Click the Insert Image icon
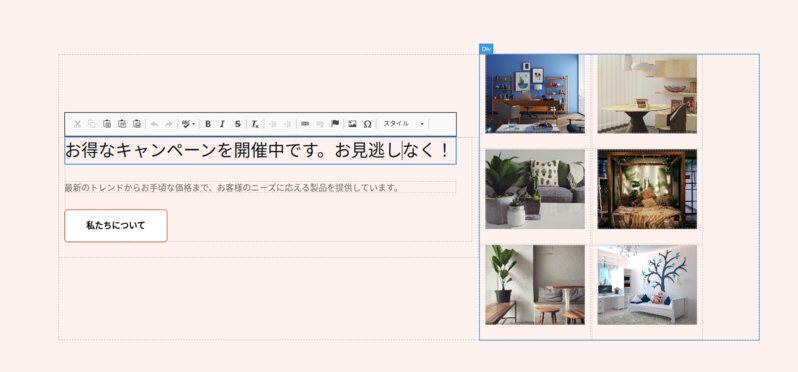 [x=352, y=124]
